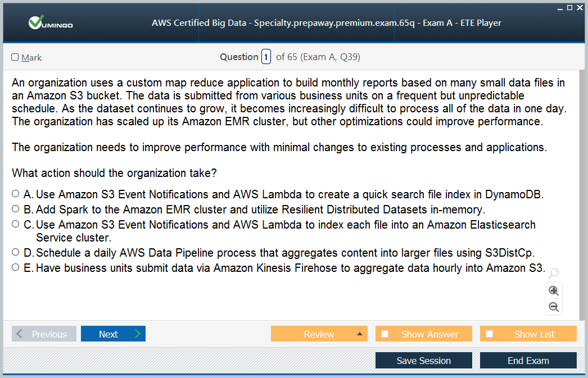
Task: Click the Vumingo logo
Action: tap(51, 23)
